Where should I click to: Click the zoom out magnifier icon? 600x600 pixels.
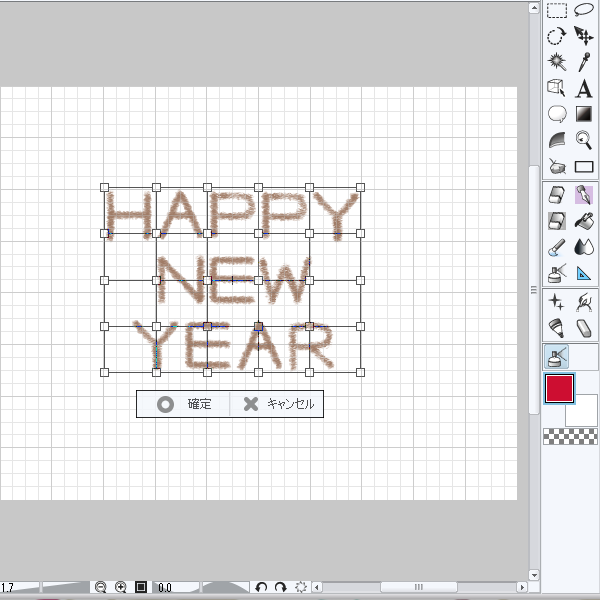pos(100,587)
